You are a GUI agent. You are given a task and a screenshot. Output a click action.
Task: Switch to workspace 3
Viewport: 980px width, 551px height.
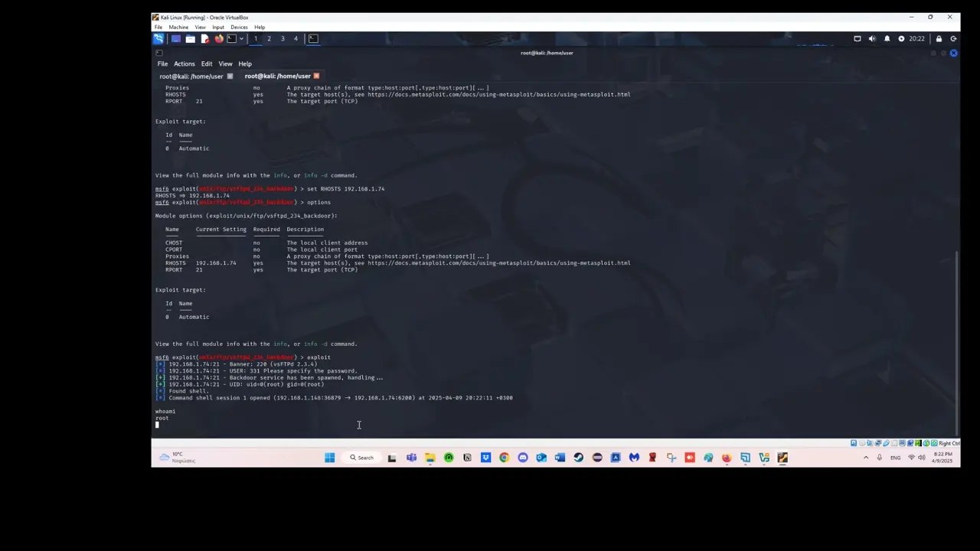(282, 38)
